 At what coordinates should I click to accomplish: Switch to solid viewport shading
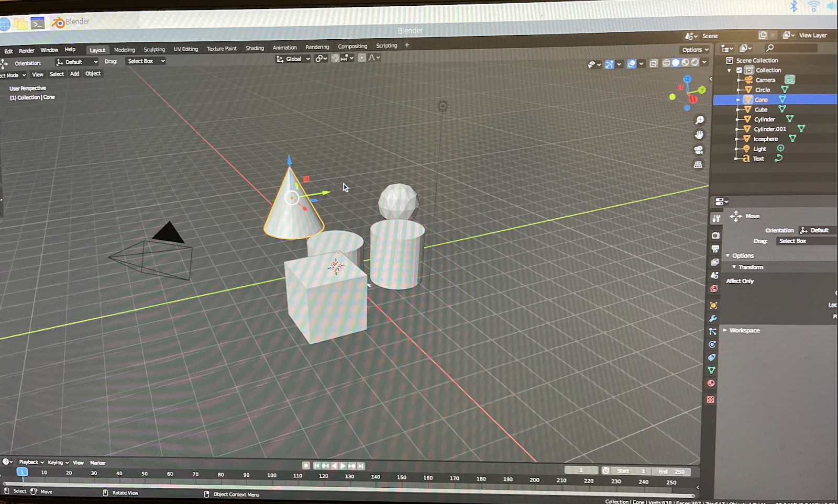point(676,62)
